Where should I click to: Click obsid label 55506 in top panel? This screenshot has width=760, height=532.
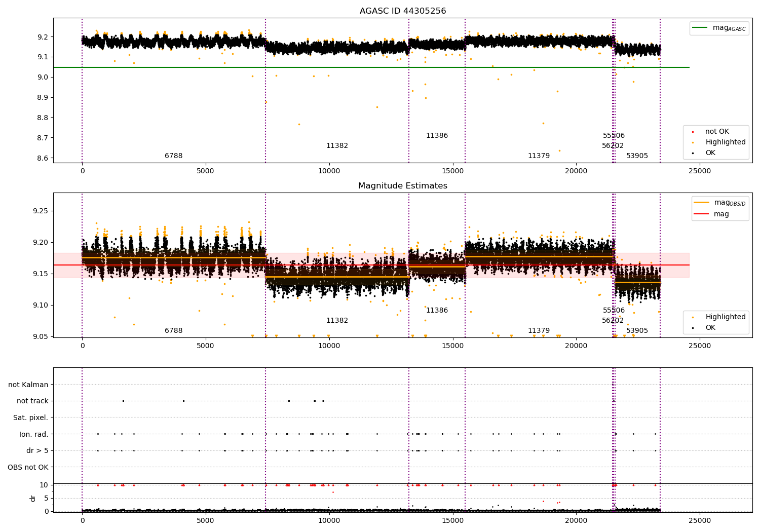tap(614, 136)
